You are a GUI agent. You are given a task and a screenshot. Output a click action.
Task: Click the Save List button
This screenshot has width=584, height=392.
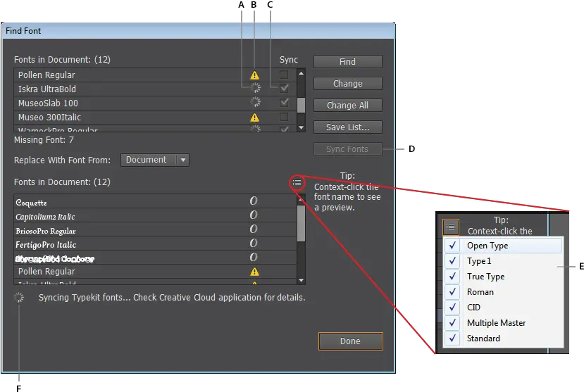348,127
